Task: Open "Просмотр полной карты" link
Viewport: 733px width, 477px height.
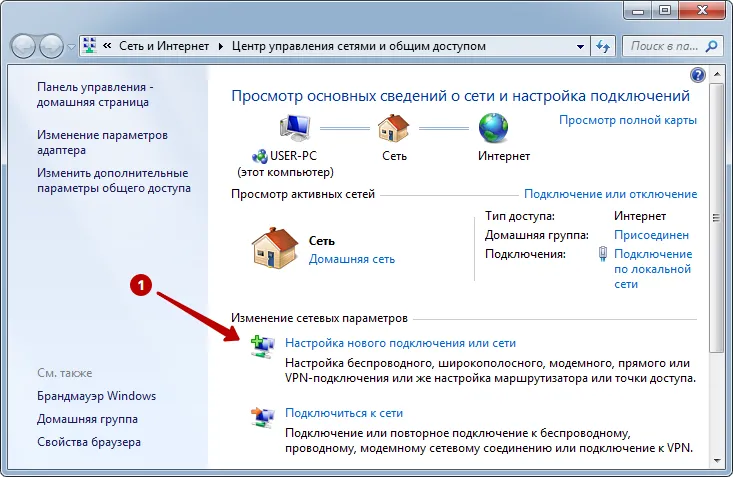Action: coord(628,120)
